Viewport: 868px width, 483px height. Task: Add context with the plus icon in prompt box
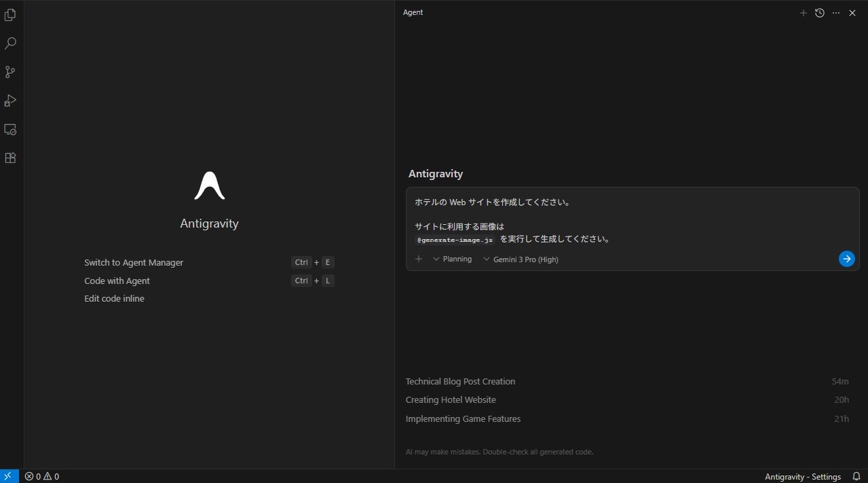pos(419,259)
